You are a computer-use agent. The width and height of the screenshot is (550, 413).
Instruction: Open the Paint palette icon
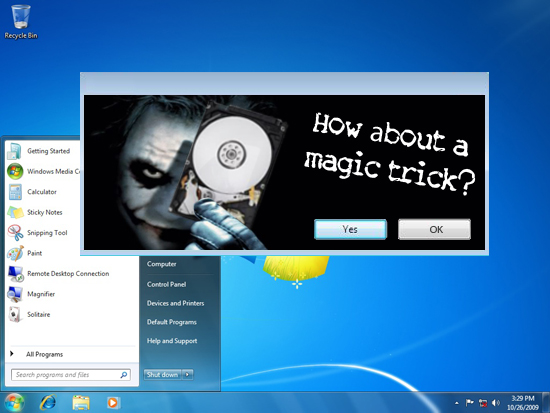coord(15,253)
